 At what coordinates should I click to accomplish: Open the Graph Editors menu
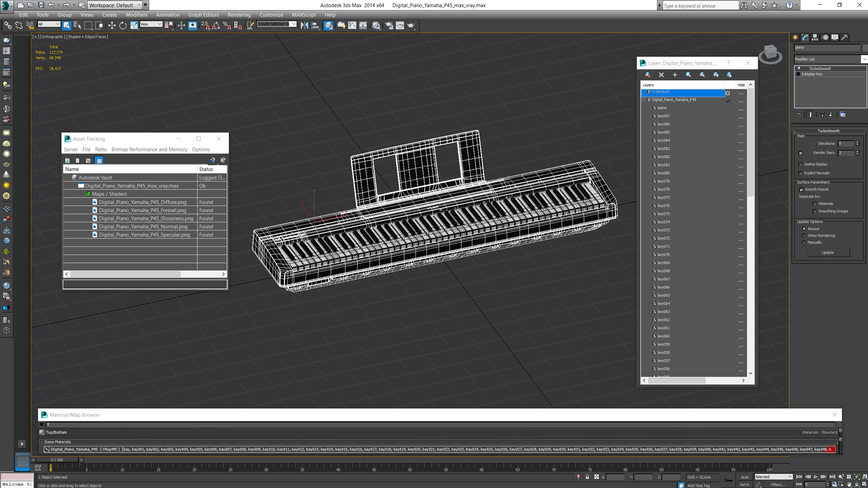tap(203, 15)
